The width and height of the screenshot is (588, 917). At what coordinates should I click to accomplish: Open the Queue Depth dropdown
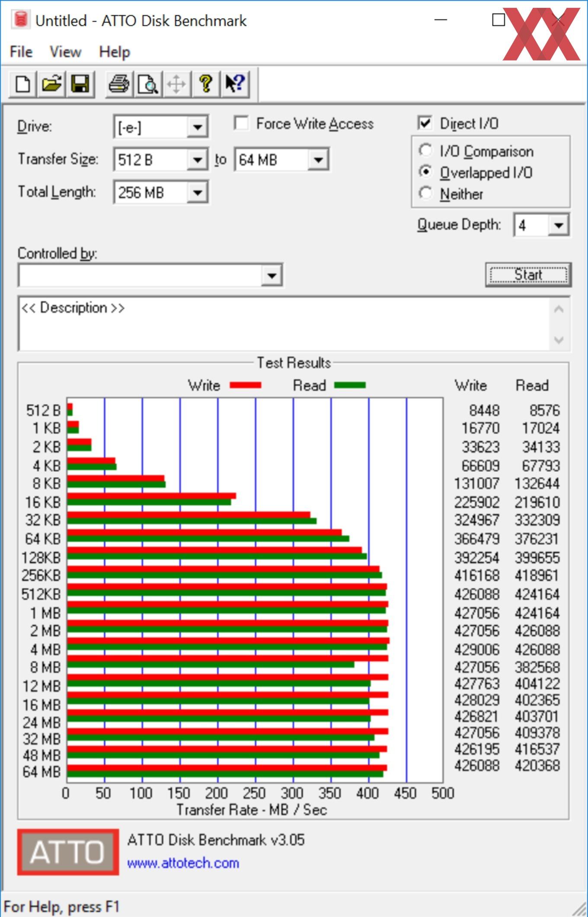pos(558,225)
